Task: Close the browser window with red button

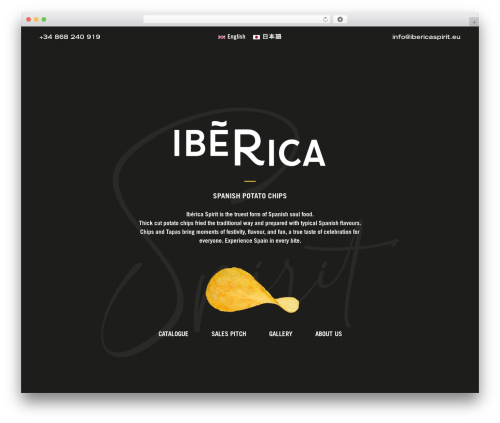Action: 29,20
